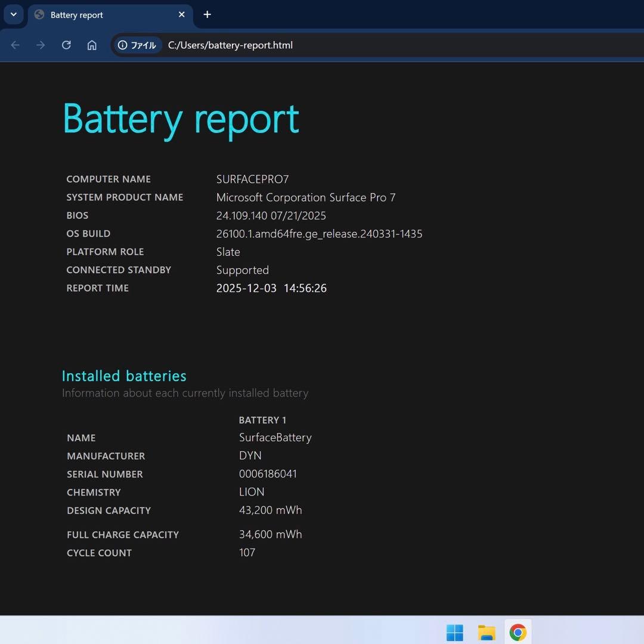Click the CYCLE COUNT value 107
Image resolution: width=644 pixels, height=644 pixels.
click(x=247, y=553)
